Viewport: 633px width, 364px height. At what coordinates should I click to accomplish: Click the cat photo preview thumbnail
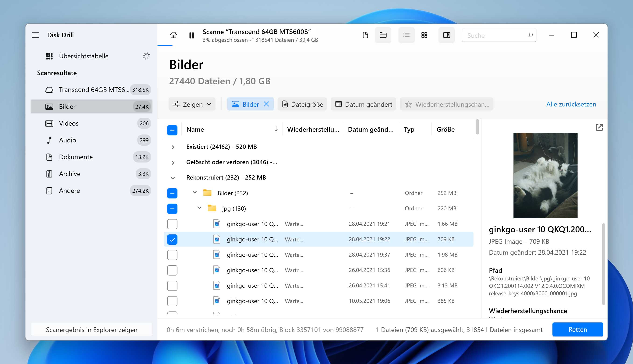(x=545, y=176)
